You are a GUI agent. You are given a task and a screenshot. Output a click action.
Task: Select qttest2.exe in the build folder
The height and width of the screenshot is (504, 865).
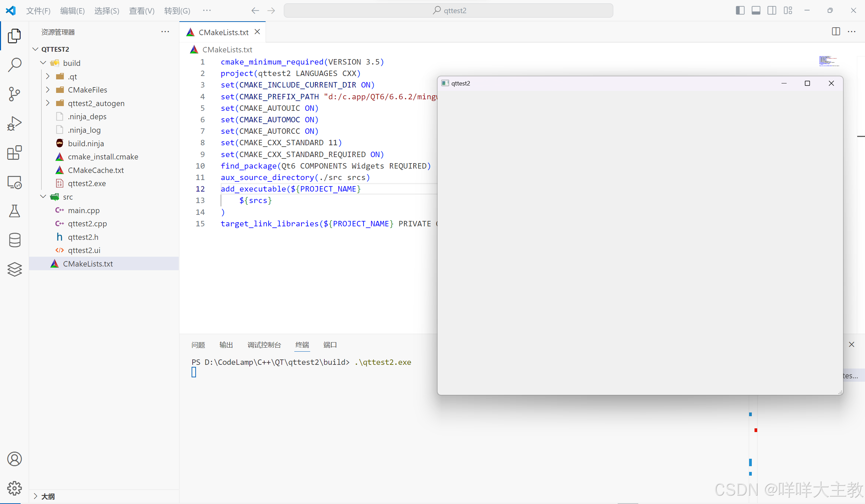tap(87, 183)
